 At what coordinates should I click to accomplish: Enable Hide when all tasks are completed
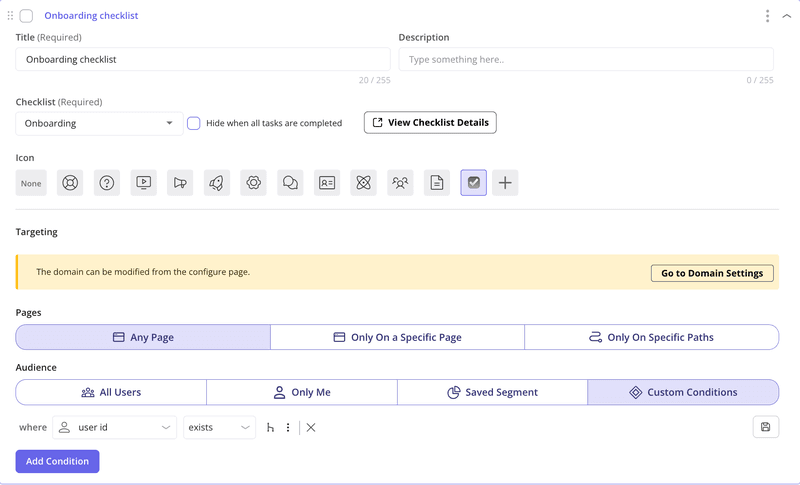(x=194, y=123)
